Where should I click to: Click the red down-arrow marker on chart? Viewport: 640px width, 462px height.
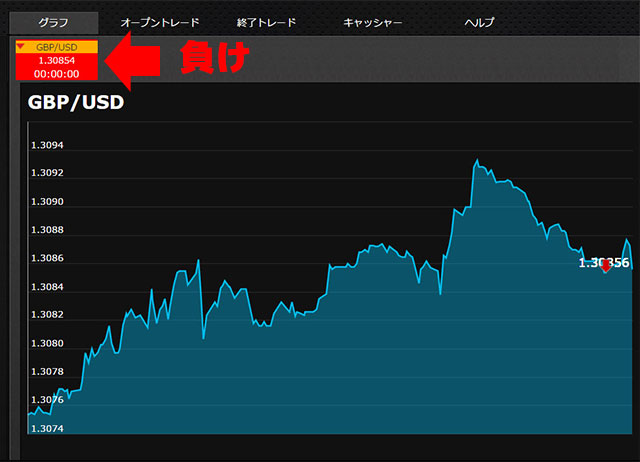click(x=606, y=266)
